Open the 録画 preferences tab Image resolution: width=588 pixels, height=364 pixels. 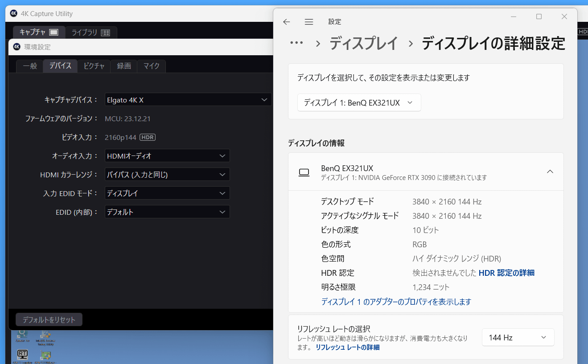pyautogui.click(x=124, y=66)
